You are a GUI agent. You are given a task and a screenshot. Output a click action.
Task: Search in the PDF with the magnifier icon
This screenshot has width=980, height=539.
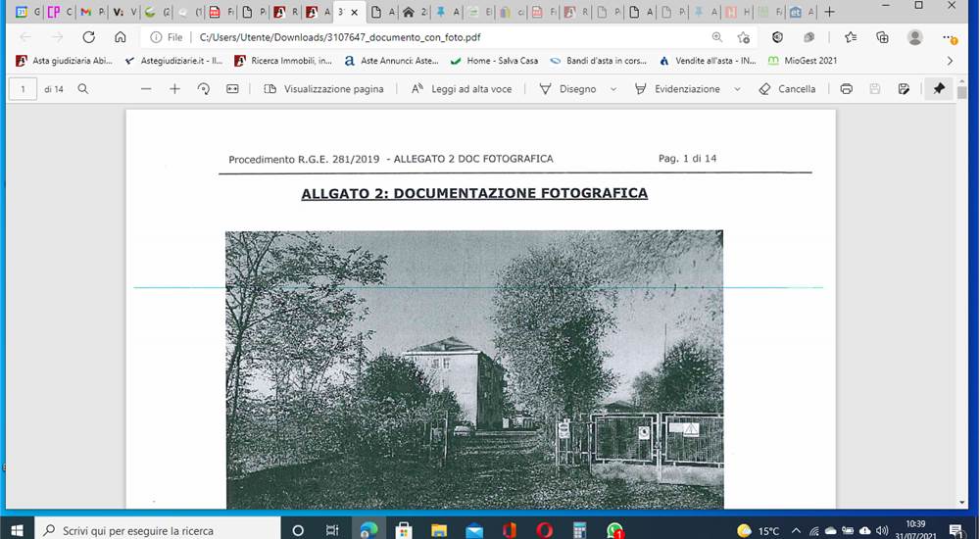(x=82, y=89)
